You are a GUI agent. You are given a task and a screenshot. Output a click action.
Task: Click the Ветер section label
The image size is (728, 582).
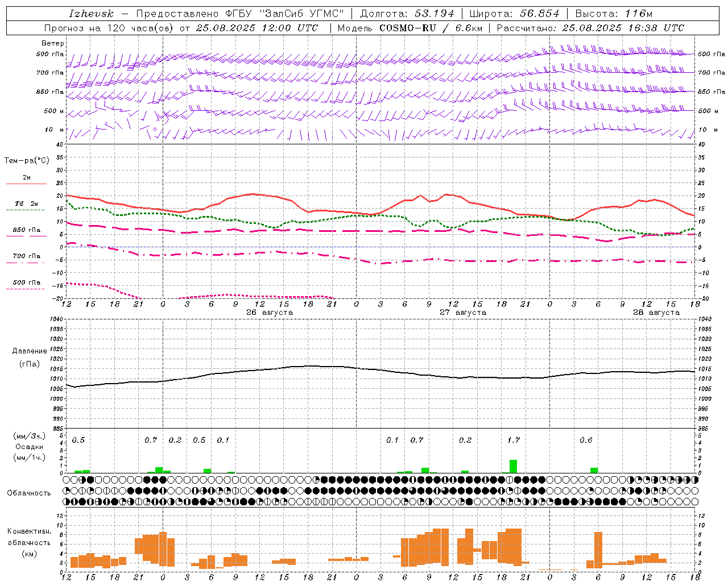click(x=52, y=43)
